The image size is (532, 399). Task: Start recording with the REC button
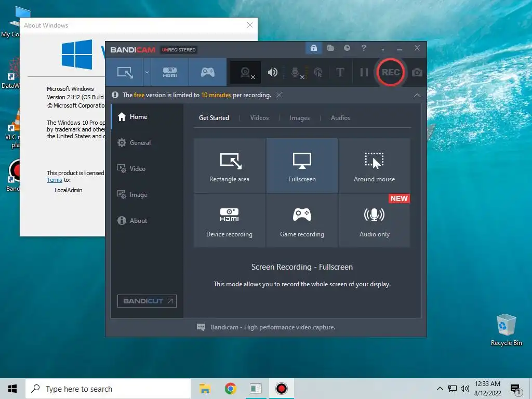tap(390, 72)
